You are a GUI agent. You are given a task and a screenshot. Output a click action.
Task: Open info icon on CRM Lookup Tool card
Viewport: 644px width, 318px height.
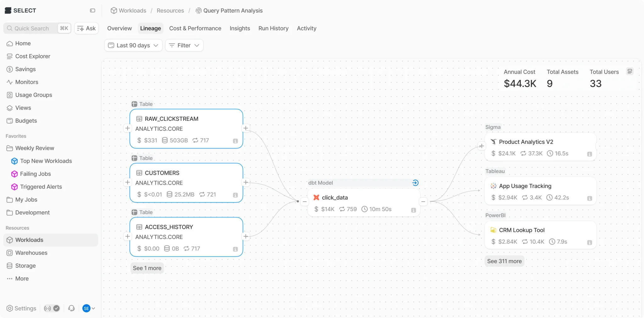pyautogui.click(x=590, y=243)
